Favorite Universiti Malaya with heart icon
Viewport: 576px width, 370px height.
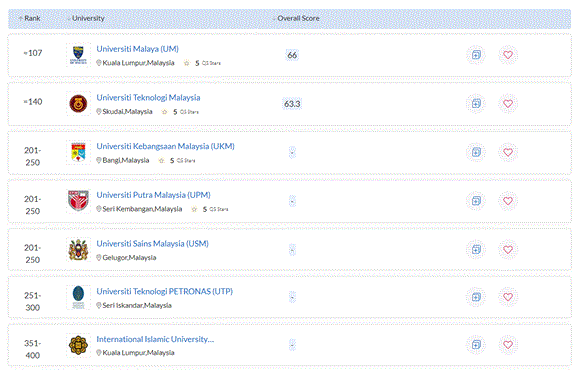(508, 55)
